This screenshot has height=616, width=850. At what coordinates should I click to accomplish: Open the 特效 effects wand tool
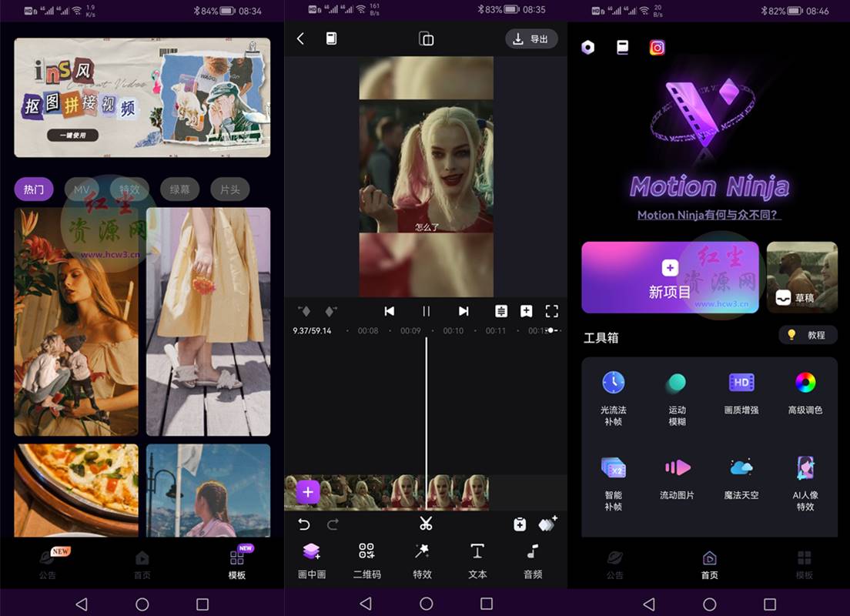[x=422, y=561]
